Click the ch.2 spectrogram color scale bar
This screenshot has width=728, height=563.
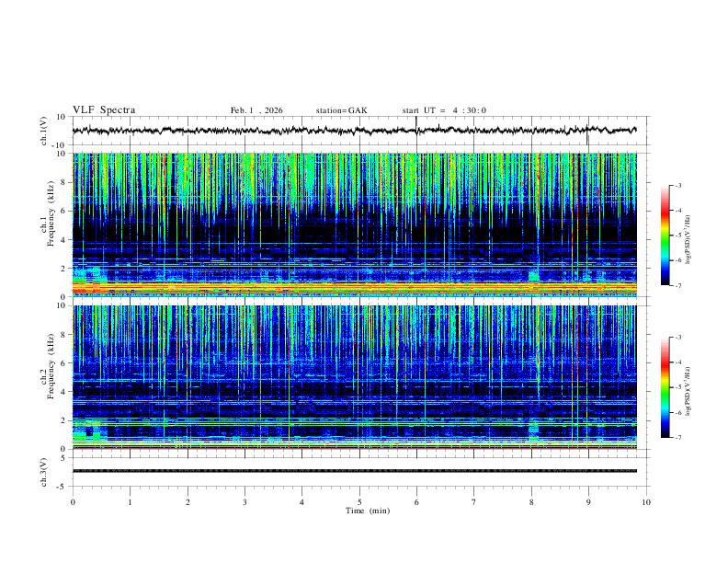coord(665,387)
